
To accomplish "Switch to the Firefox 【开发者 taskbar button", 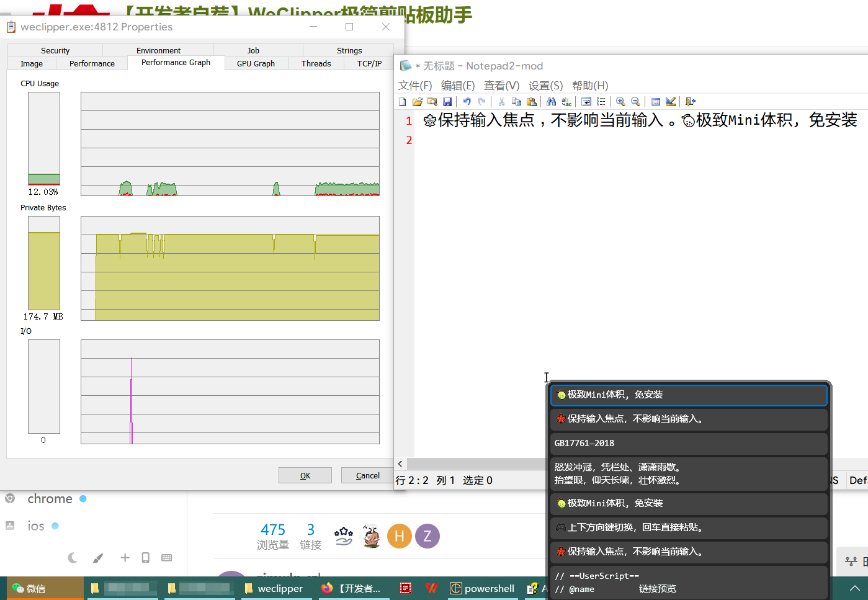I will tap(352, 588).
